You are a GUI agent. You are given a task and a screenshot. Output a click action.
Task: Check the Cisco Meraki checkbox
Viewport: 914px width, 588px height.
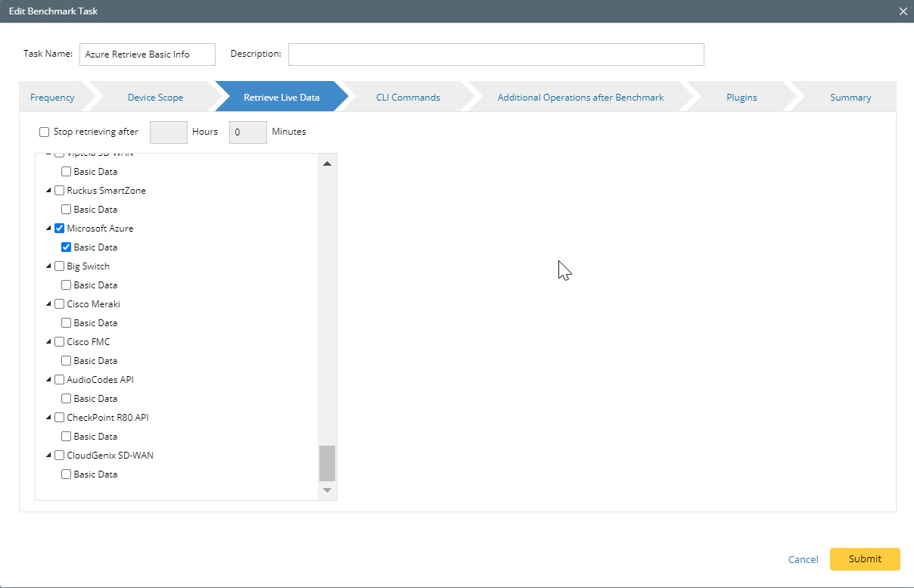(59, 303)
